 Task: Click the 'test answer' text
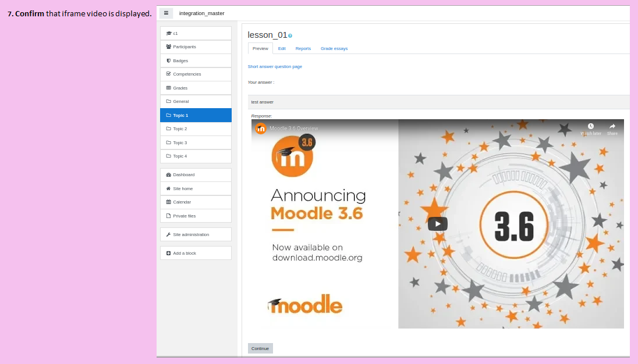click(x=262, y=102)
